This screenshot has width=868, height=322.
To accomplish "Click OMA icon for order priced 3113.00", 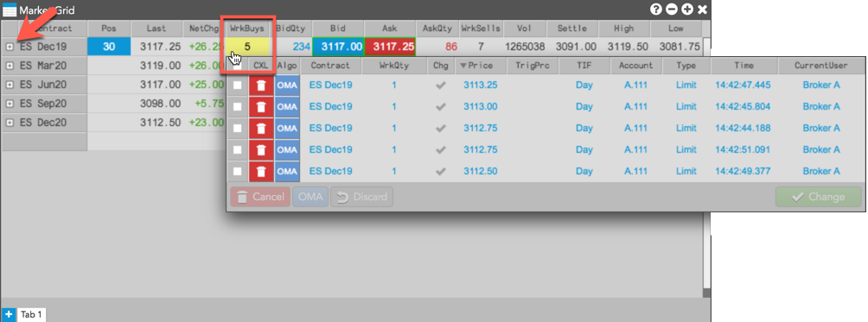I will tap(287, 107).
